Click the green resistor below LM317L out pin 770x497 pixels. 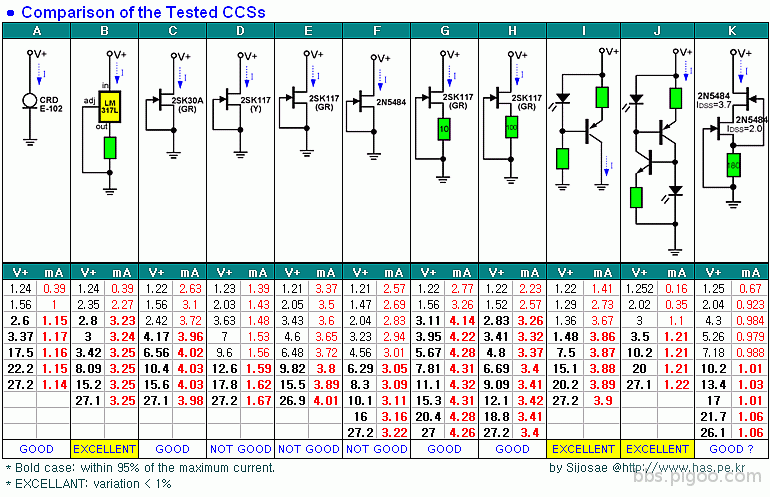[110, 148]
